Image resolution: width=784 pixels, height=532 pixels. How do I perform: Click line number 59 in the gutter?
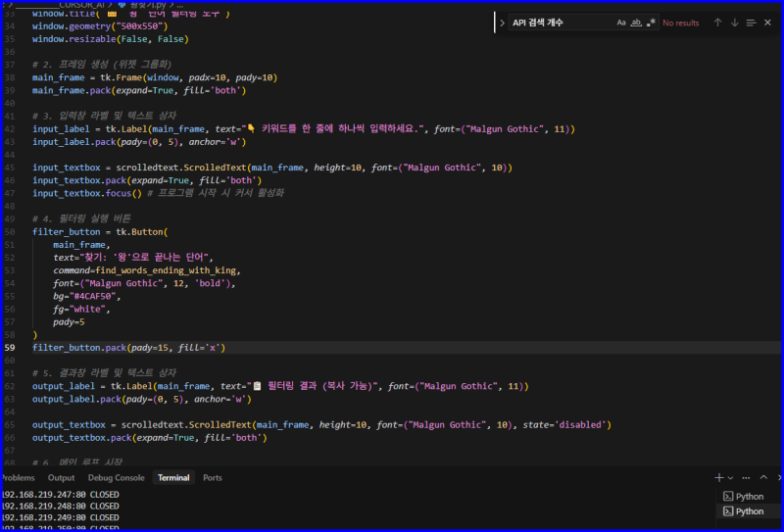[x=10, y=348]
